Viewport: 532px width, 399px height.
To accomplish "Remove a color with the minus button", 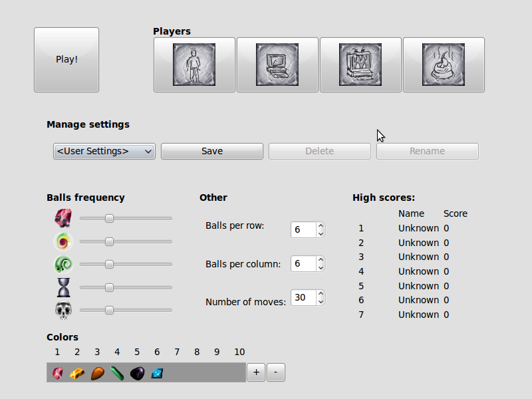I will point(276,372).
